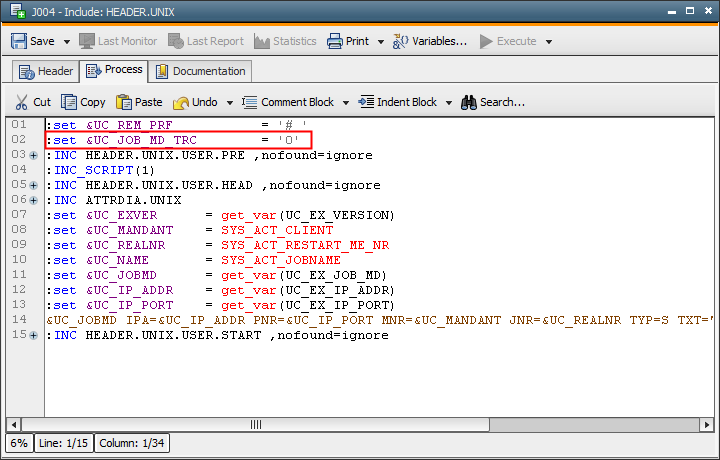This screenshot has width=720, height=460.
Task: Expand the ATTRDIA.UNIX include on line 06
Action: (34, 201)
